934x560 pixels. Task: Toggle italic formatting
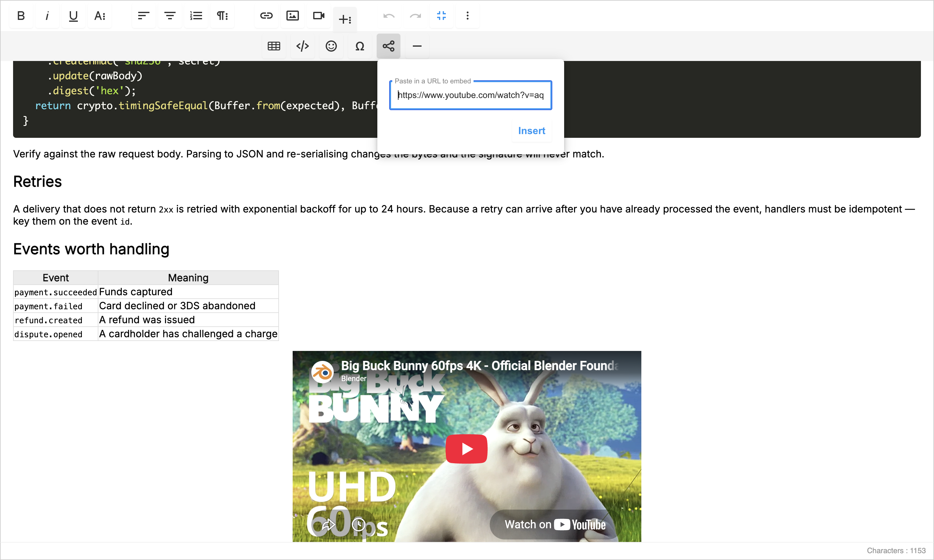[x=47, y=16]
